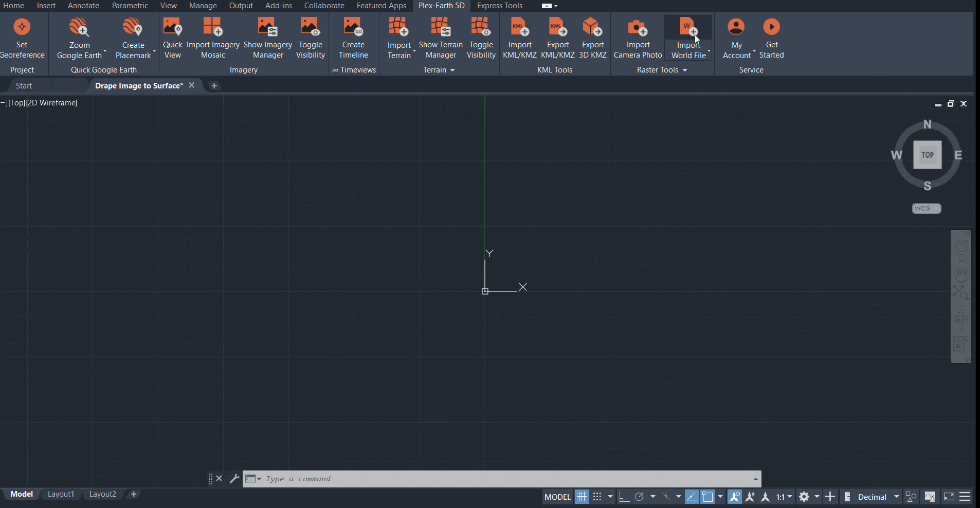This screenshot has height=508, width=980.
Task: Switch to Layout1 tab
Action: pyautogui.click(x=61, y=494)
